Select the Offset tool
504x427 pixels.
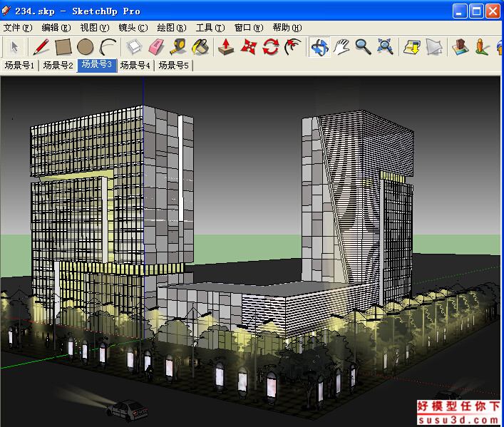[293, 47]
